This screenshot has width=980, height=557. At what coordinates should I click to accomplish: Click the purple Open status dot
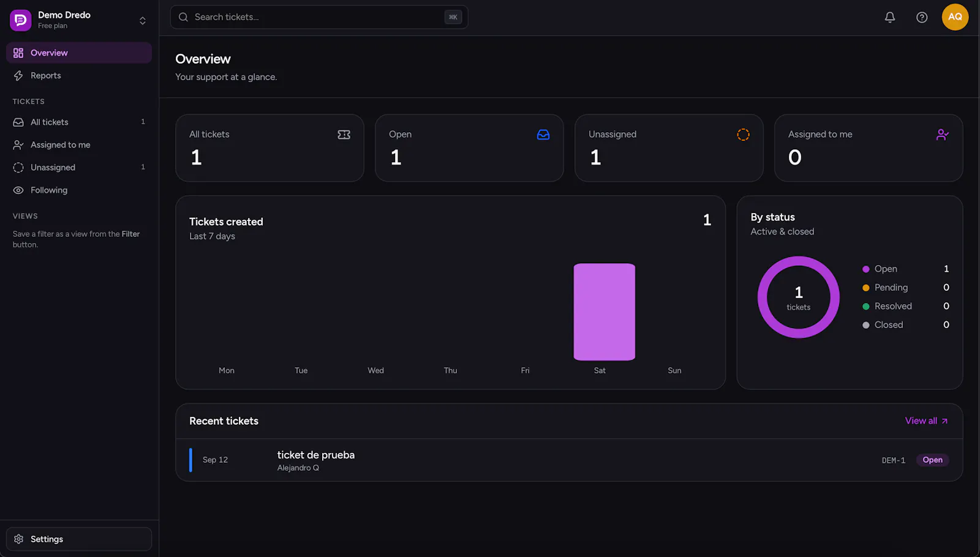tap(866, 269)
